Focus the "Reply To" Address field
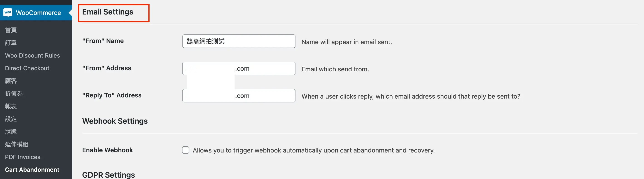This screenshot has width=644, height=179. pos(239,96)
